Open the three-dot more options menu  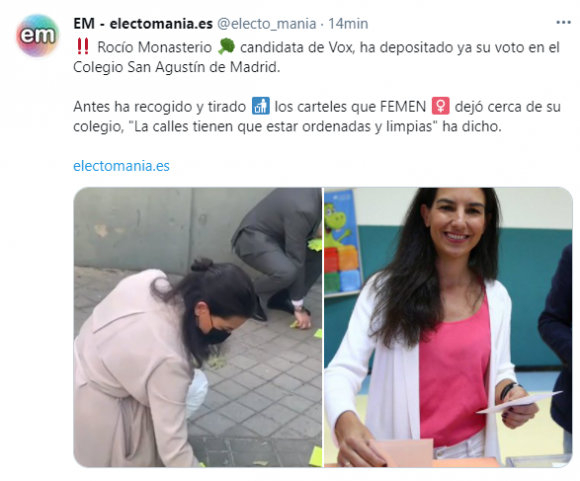[563, 23]
